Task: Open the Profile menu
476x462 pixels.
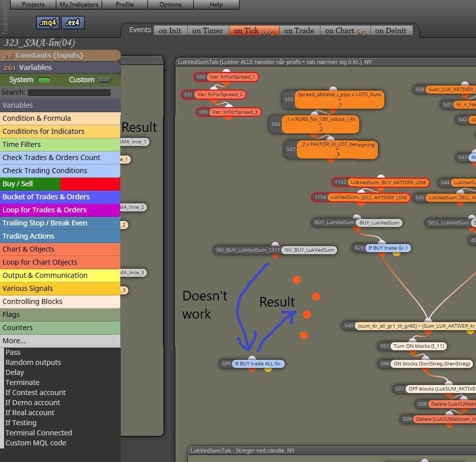Action: pos(125,5)
